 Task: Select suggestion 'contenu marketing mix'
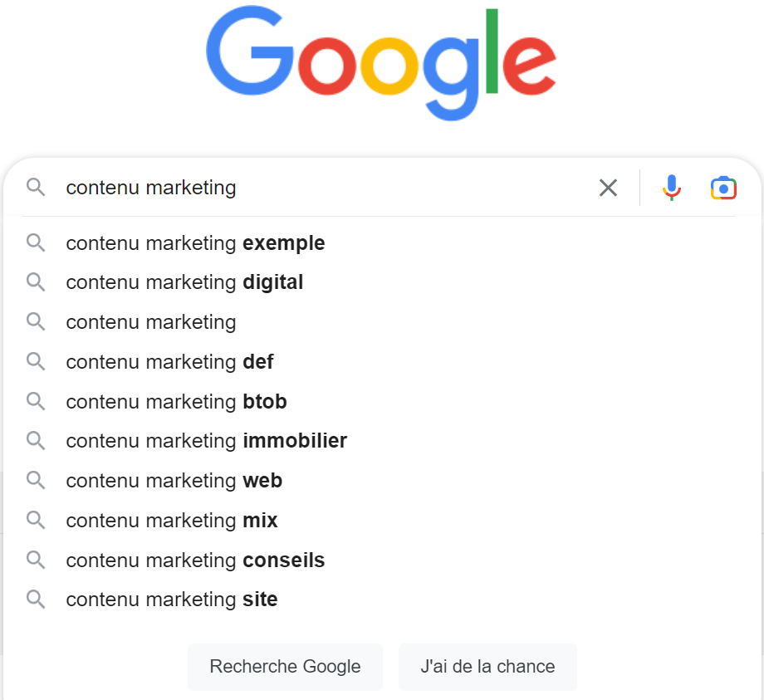[x=171, y=521]
